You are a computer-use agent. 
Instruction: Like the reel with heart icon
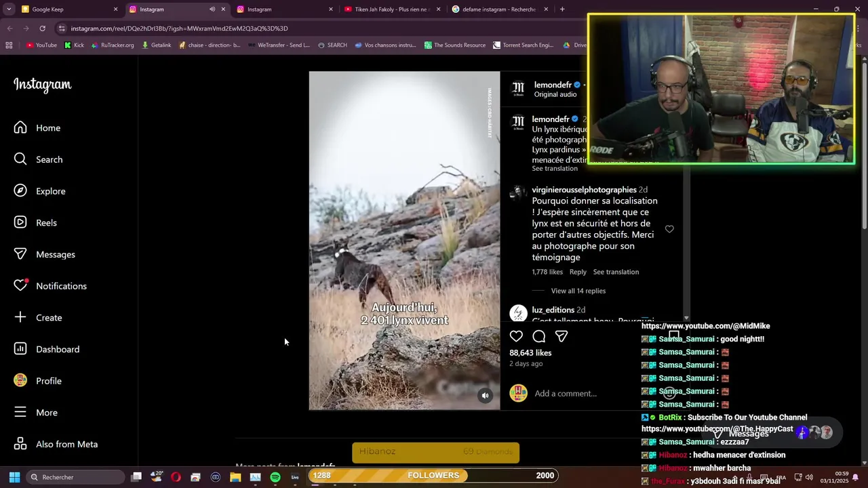(516, 336)
